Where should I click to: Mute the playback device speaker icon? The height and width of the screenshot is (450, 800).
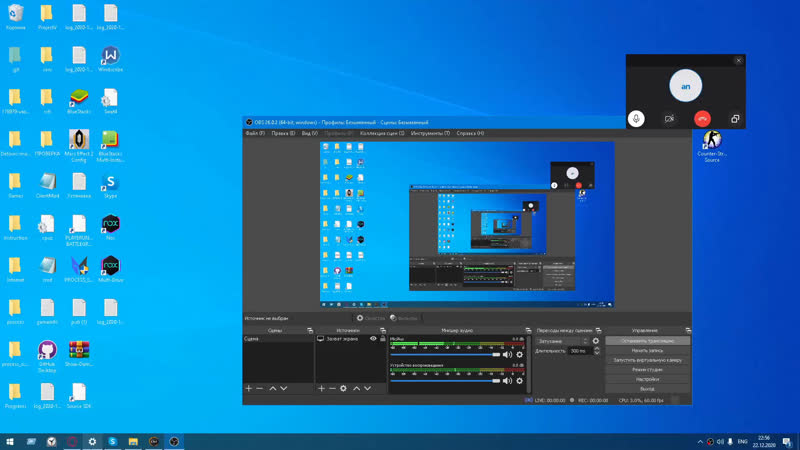(507, 381)
